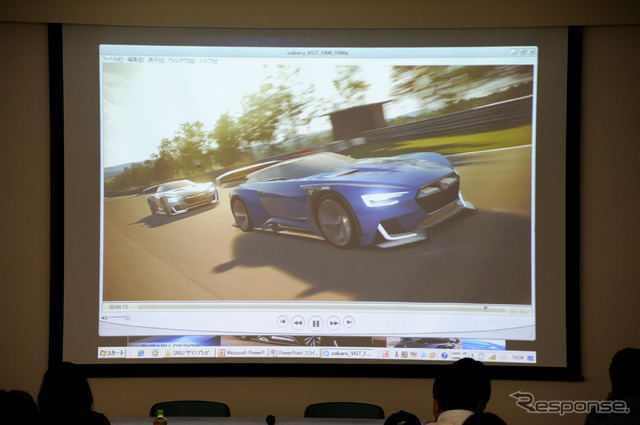
Task: Open the ウィンドウ (Window) menu
Action: [181, 60]
